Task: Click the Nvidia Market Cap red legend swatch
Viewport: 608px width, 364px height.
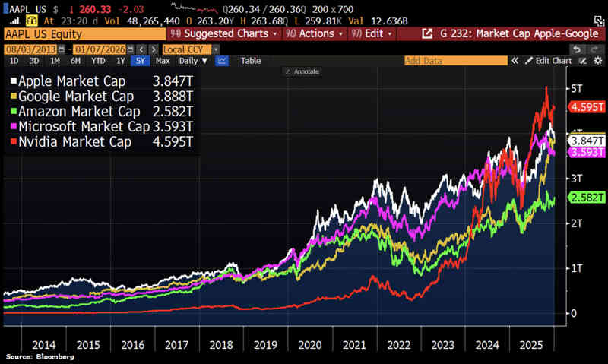Action: pyautogui.click(x=11, y=141)
